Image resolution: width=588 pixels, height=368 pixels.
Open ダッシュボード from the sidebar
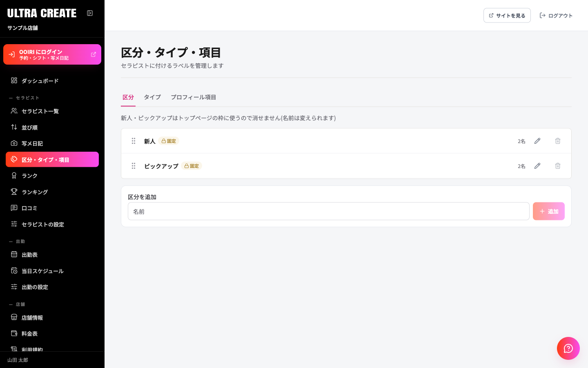[52, 81]
